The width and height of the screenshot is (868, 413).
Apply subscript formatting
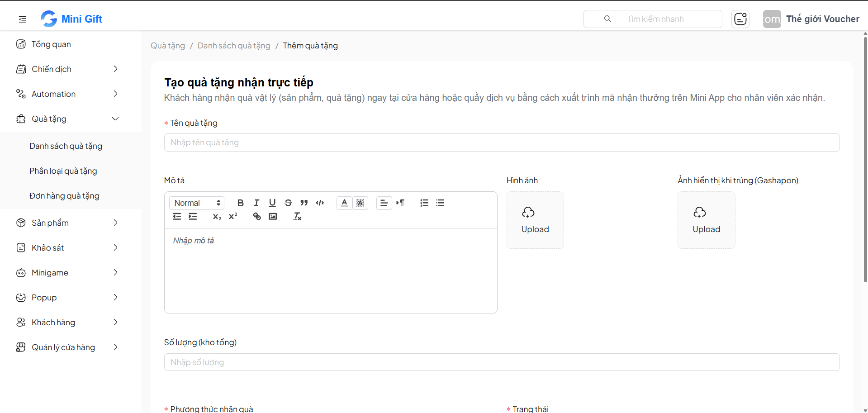(217, 217)
